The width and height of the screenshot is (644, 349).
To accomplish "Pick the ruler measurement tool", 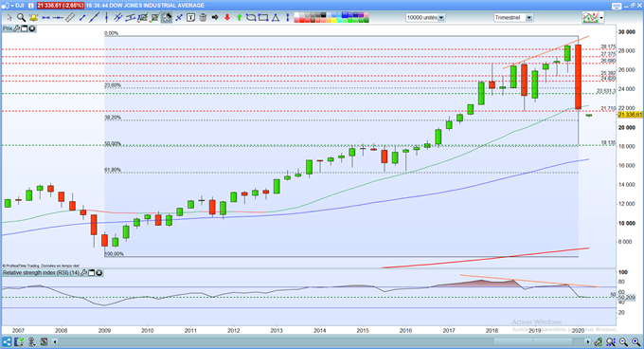I will [70, 18].
